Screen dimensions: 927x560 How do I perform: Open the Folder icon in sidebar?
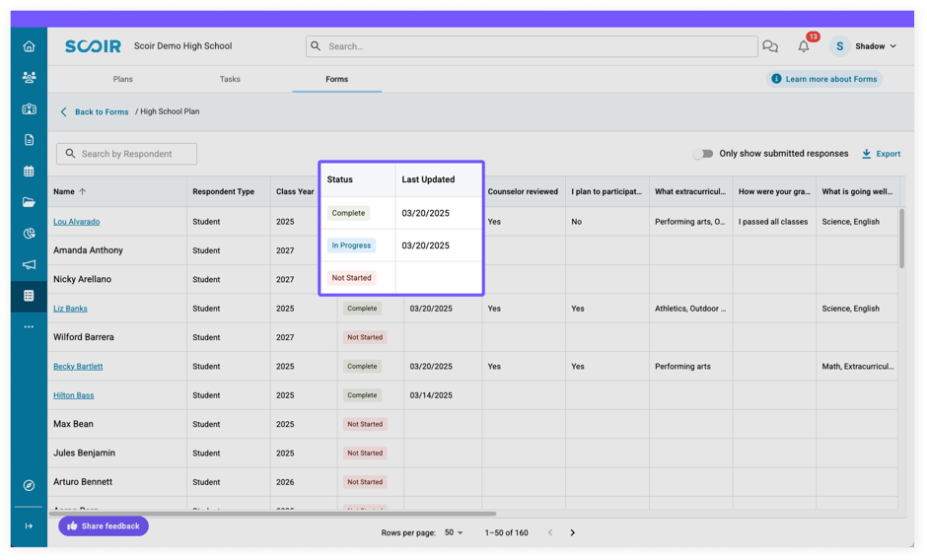29,202
